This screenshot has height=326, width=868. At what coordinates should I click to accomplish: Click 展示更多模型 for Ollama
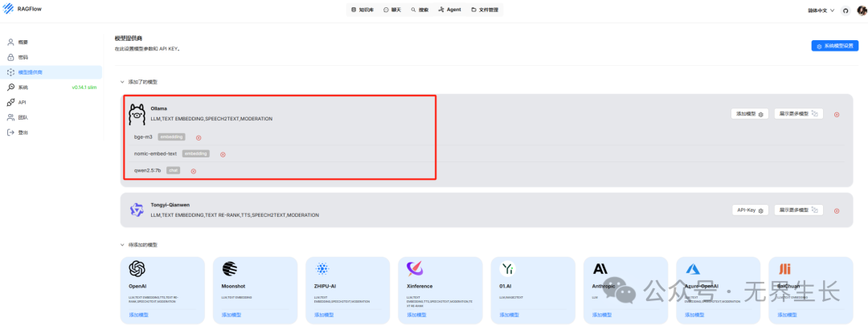(798, 113)
